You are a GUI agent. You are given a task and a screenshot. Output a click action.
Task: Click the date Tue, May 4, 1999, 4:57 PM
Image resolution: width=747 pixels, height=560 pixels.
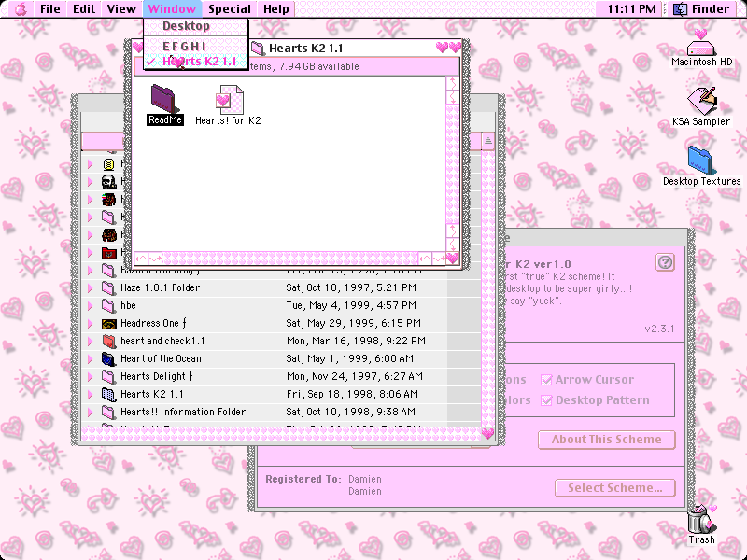click(x=351, y=305)
